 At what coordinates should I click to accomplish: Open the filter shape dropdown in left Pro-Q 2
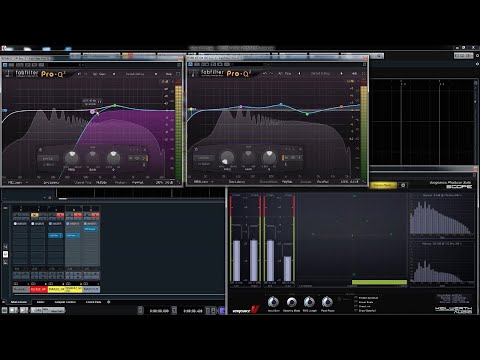pos(48,158)
